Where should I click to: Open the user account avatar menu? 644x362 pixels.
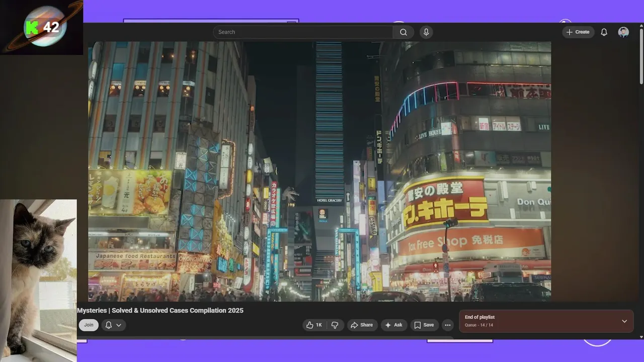pyautogui.click(x=623, y=32)
